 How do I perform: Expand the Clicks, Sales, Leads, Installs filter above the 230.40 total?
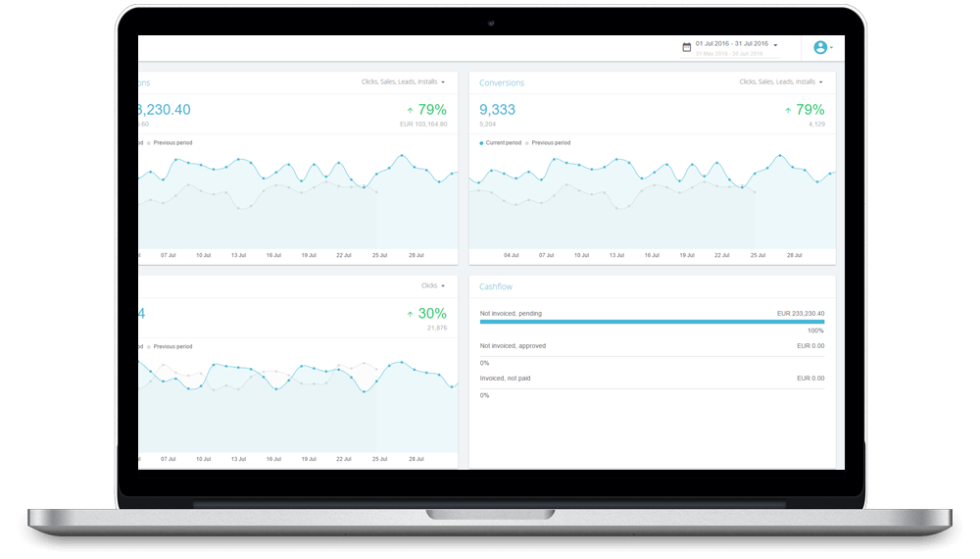click(x=403, y=82)
